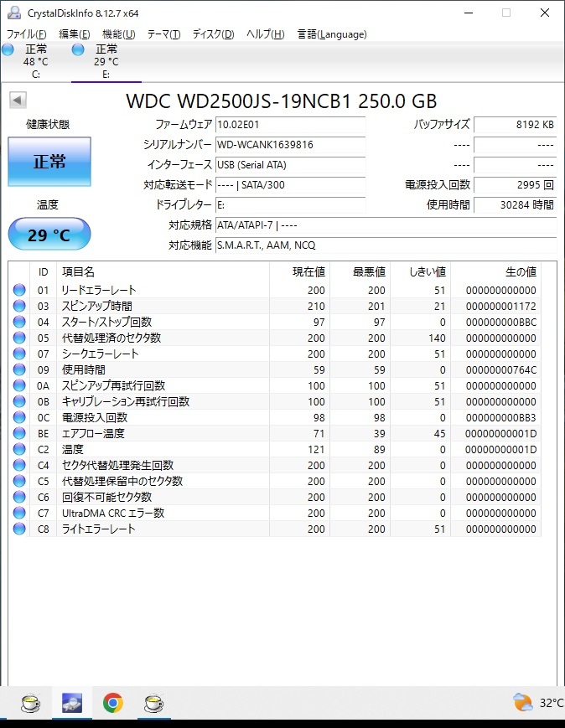The image size is (565, 728).
Task: Click the buffer size value 8192 KB
Action: click(x=516, y=125)
